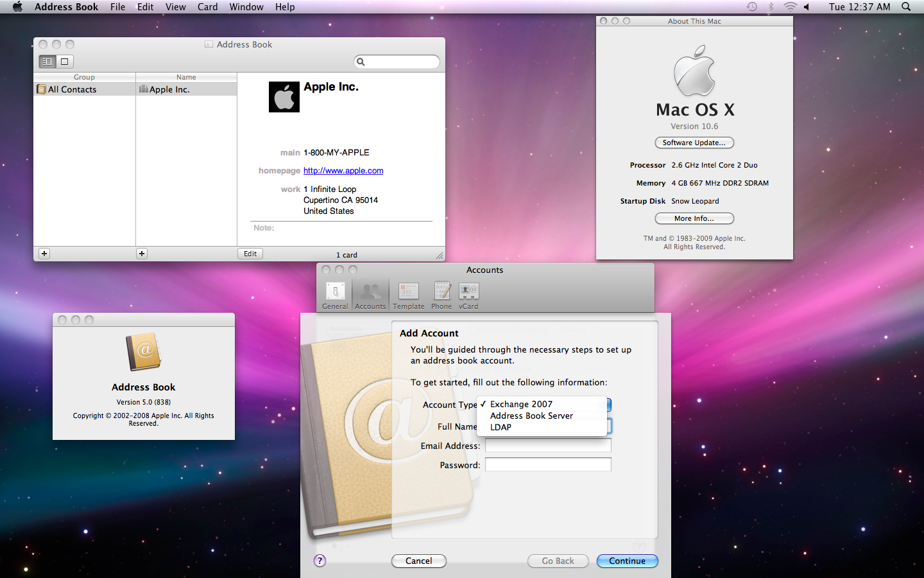Choose LDAP account type

coord(542,427)
